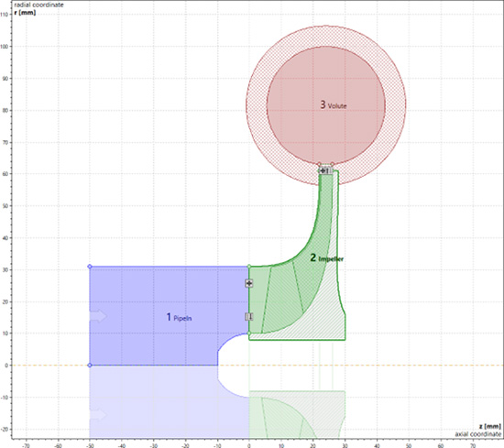Select the right red node at the volute inlet
Image resolution: width=504 pixels, height=448 pixels.
point(332,164)
